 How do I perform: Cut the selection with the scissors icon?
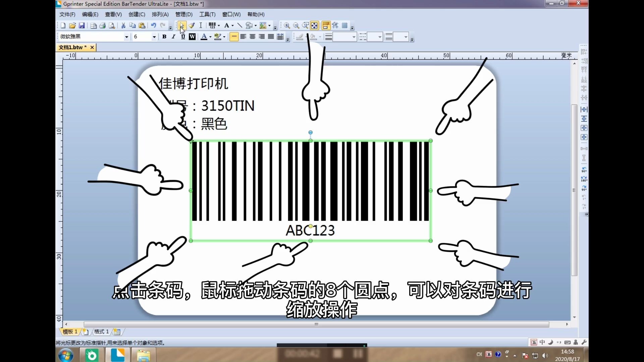click(123, 25)
